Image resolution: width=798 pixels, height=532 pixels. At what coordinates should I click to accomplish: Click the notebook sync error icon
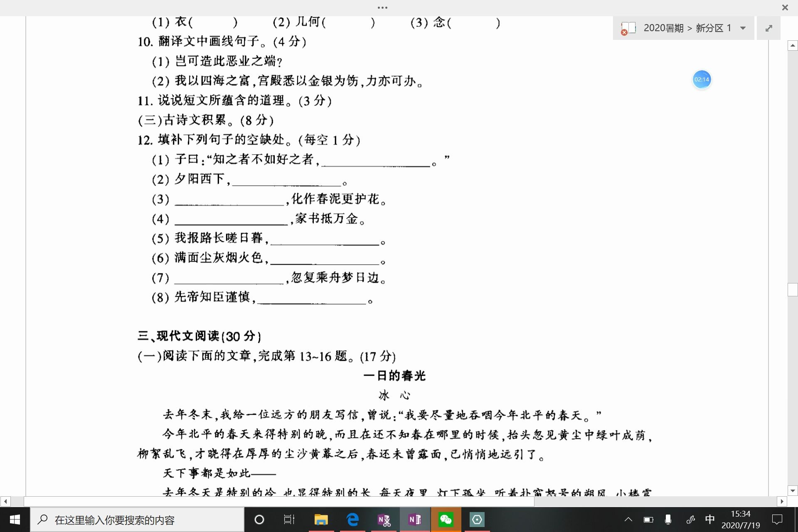[624, 32]
